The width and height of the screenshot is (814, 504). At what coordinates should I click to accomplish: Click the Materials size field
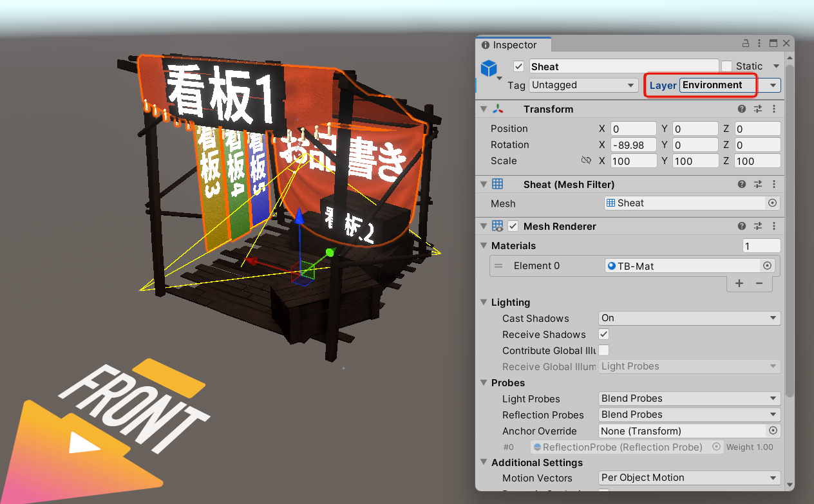tap(761, 246)
